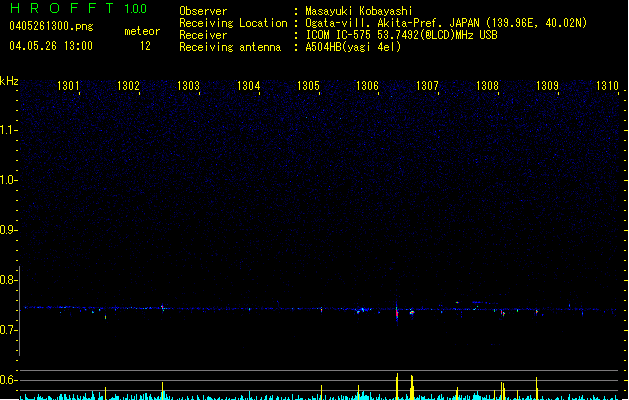
Task: Select antenna value A504HB(yagi 4el)
Action: coord(353,47)
